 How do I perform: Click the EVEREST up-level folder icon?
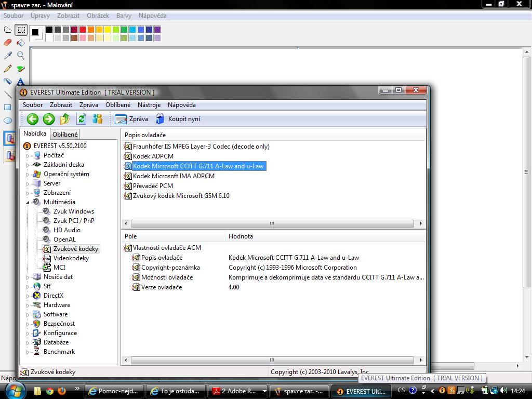point(65,119)
